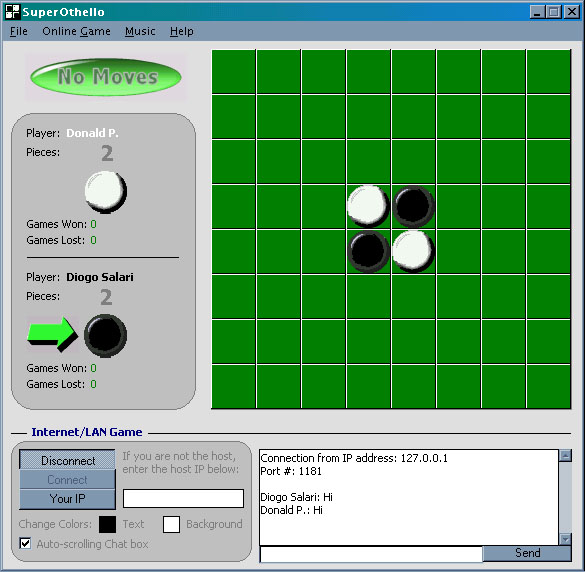Click the green turn indicator arrow
The width and height of the screenshot is (585, 572).
click(53, 334)
